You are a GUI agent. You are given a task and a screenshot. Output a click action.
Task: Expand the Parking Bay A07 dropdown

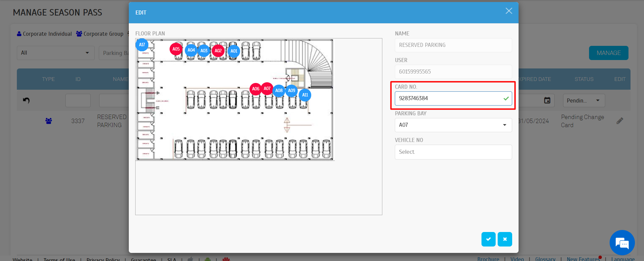[x=453, y=125]
